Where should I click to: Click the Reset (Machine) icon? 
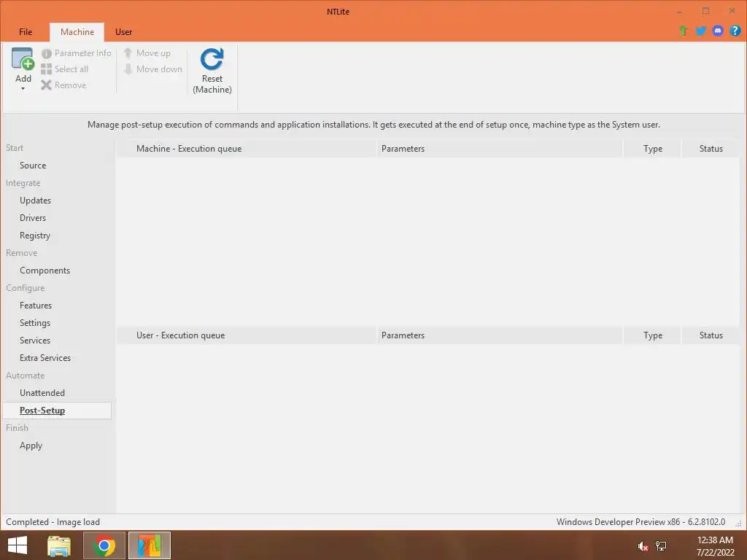[x=212, y=60]
